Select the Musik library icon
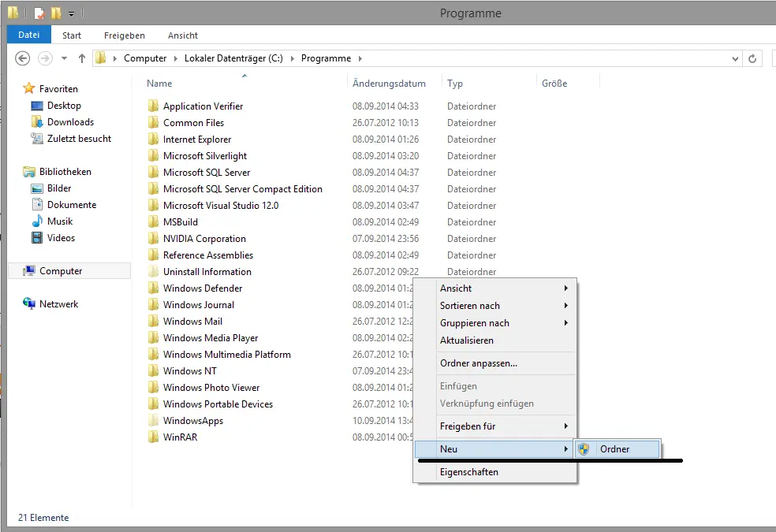This screenshot has width=776, height=532. coord(36,221)
